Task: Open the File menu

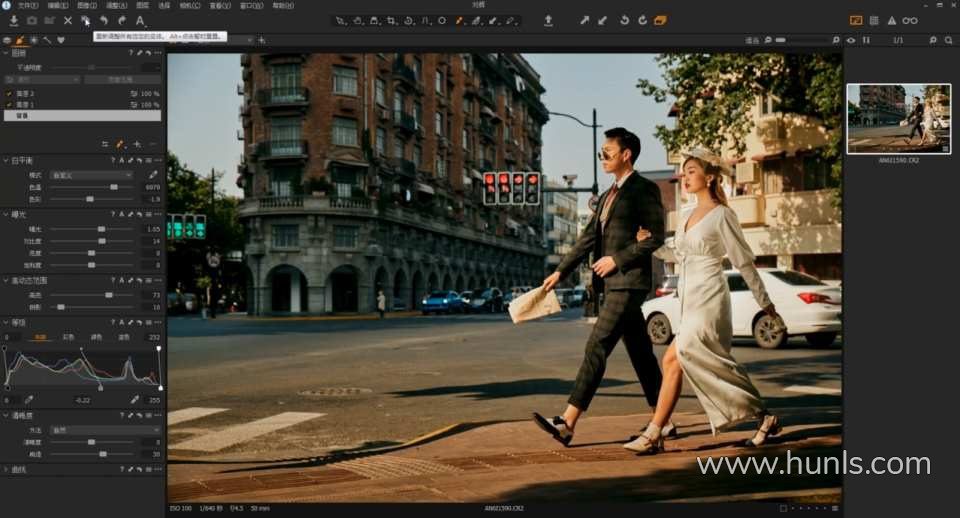Action: point(27,5)
